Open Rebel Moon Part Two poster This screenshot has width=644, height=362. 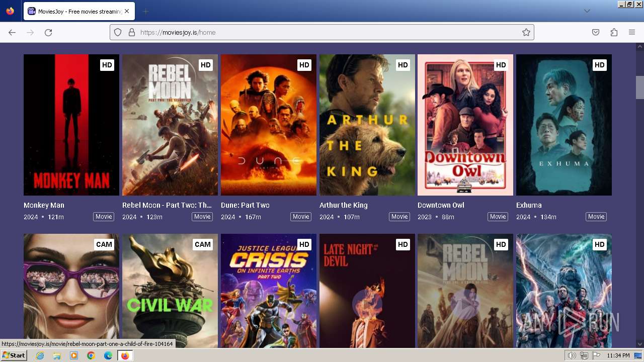pyautogui.click(x=170, y=125)
